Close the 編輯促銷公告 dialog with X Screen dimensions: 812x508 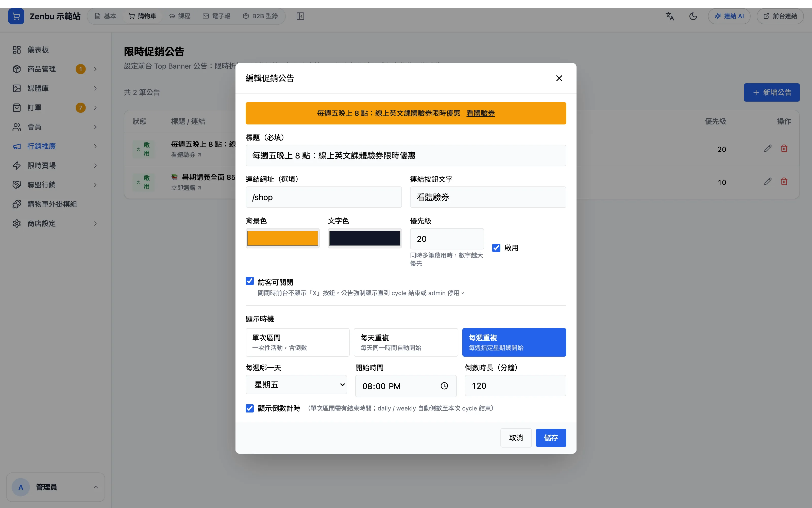click(559, 78)
